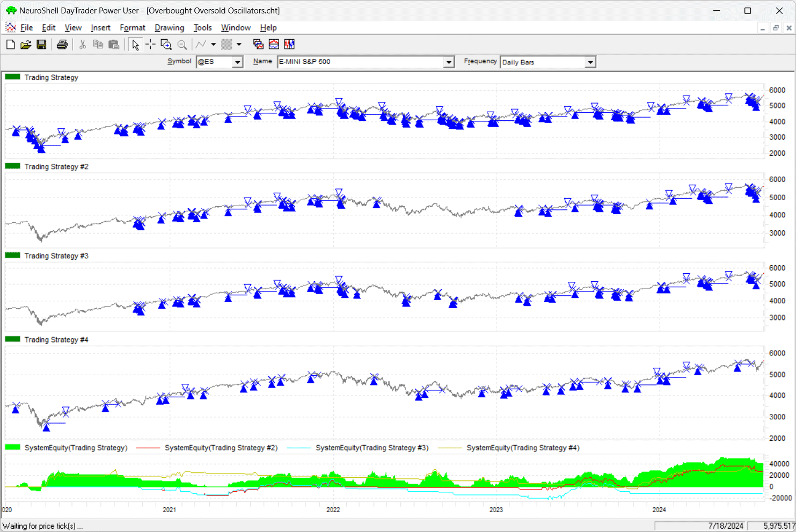Open the fill pattern dropdown arrow

239,45
